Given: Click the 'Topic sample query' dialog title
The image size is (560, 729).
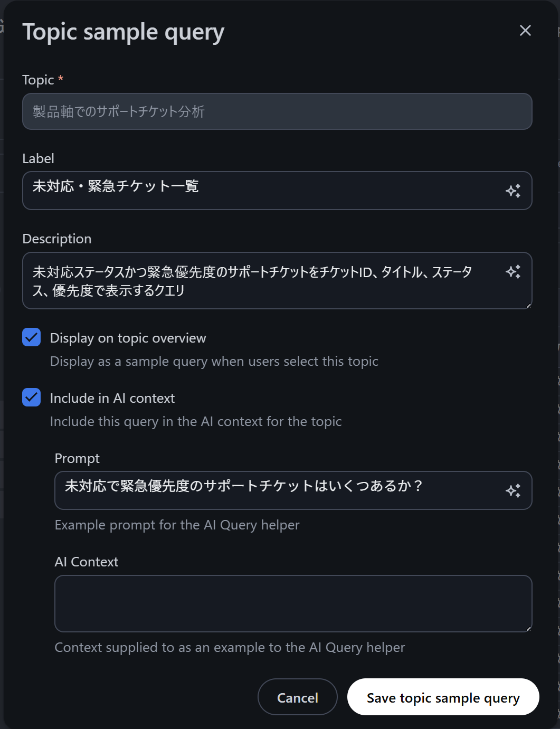Looking at the screenshot, I should click(123, 32).
